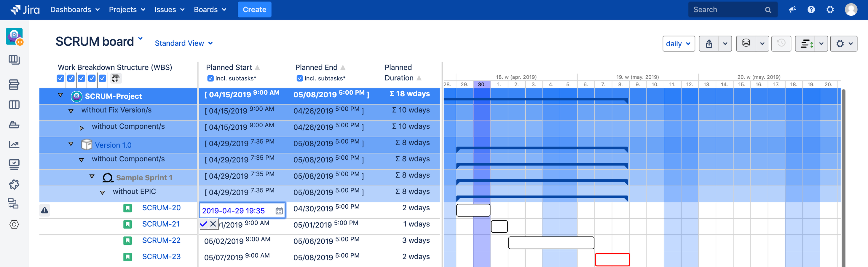This screenshot has width=868, height=267.
Task: Click the gear settings button in toolbar
Action: (843, 44)
